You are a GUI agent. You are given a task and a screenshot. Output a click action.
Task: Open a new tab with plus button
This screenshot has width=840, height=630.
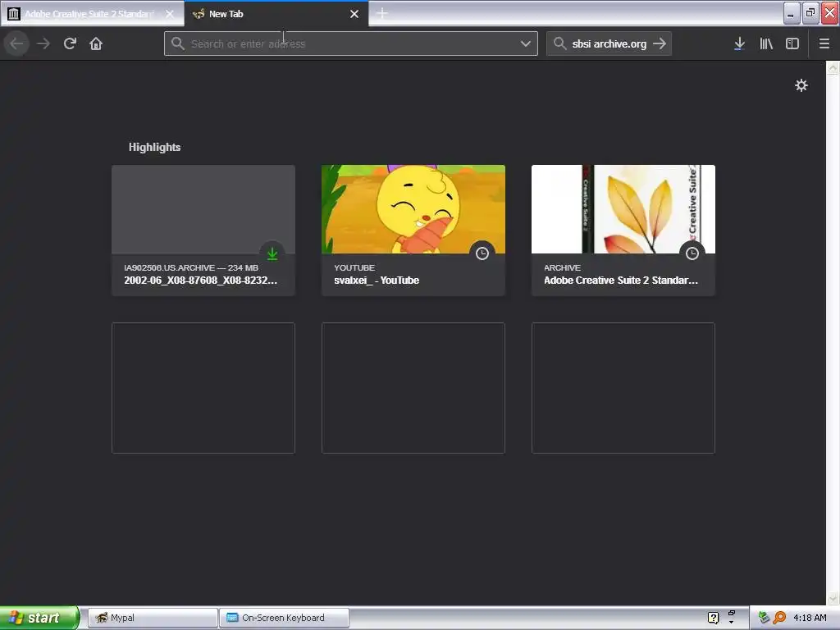(x=382, y=13)
